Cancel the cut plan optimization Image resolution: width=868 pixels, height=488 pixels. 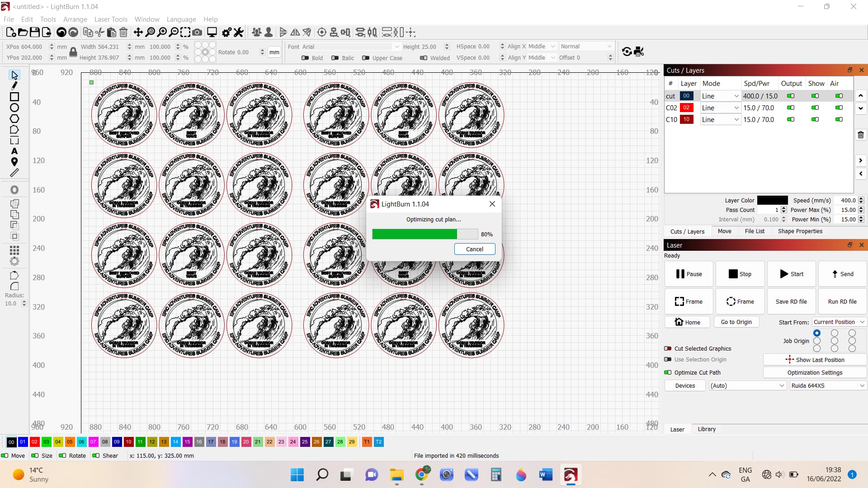(x=474, y=249)
